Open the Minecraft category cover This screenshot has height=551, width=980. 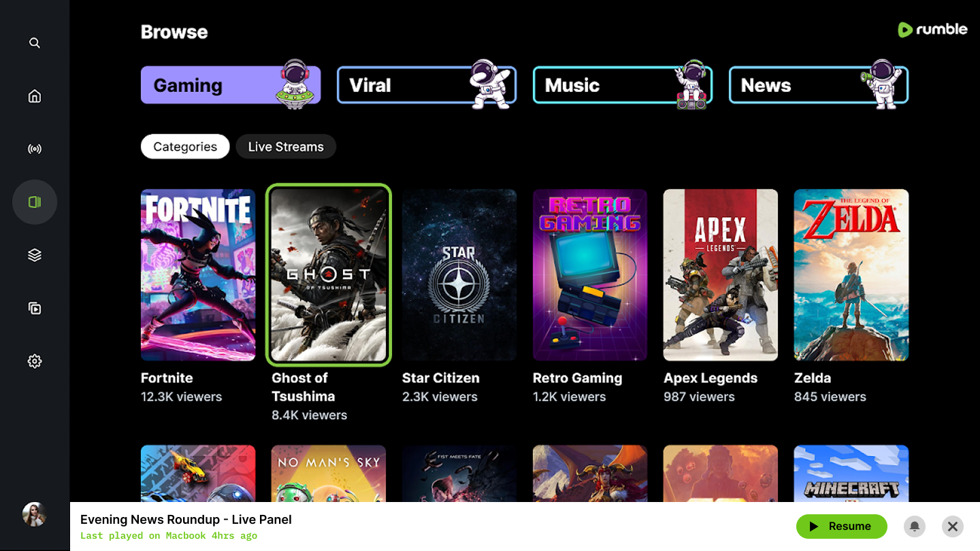pyautogui.click(x=851, y=473)
